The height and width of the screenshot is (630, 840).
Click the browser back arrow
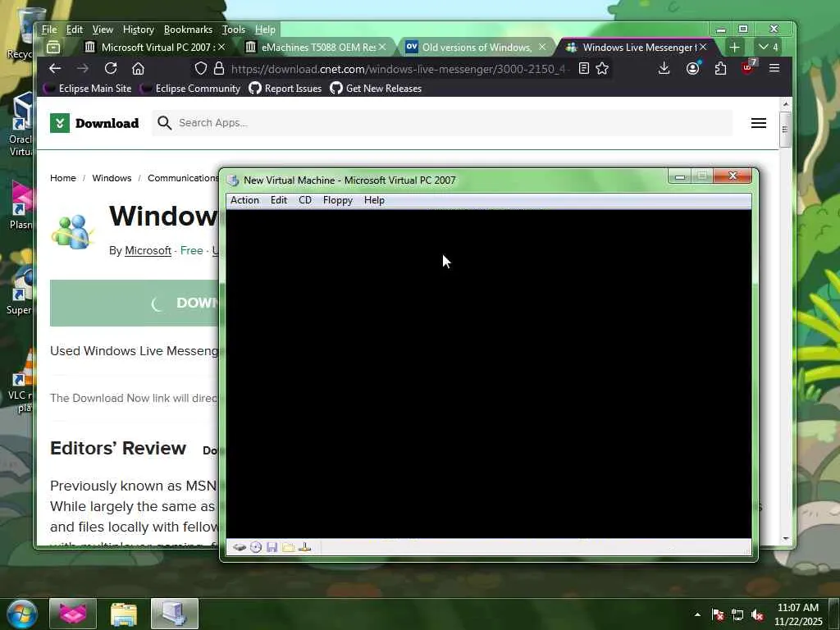tap(55, 68)
